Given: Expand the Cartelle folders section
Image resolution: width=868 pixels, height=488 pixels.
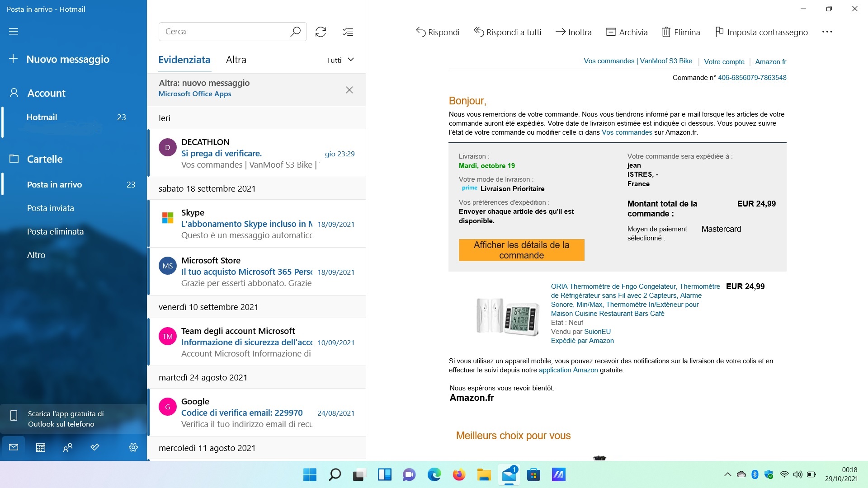Looking at the screenshot, I should (x=45, y=159).
